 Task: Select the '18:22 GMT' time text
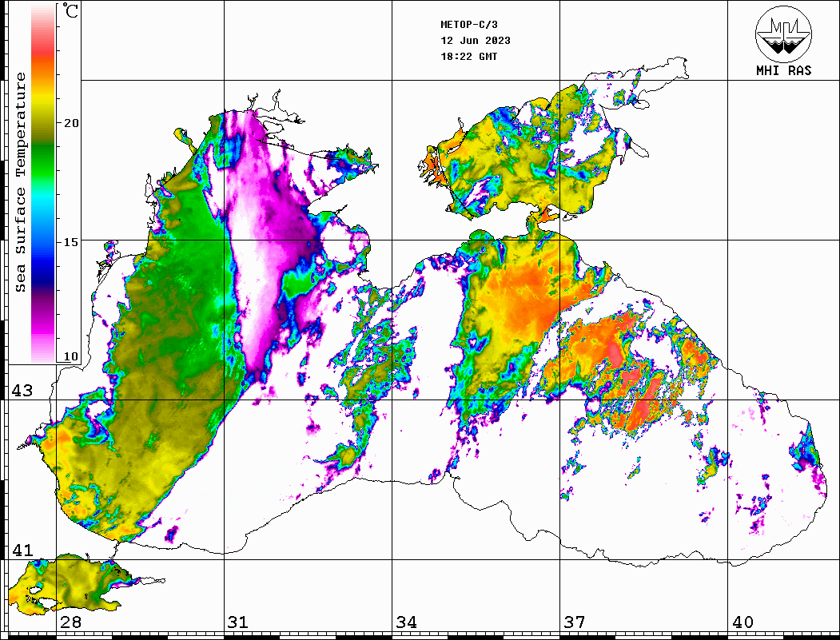pyautogui.click(x=468, y=56)
